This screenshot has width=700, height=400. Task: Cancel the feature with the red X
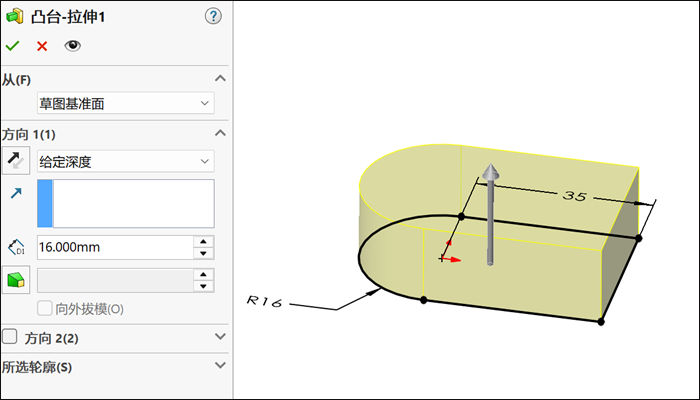tap(42, 46)
